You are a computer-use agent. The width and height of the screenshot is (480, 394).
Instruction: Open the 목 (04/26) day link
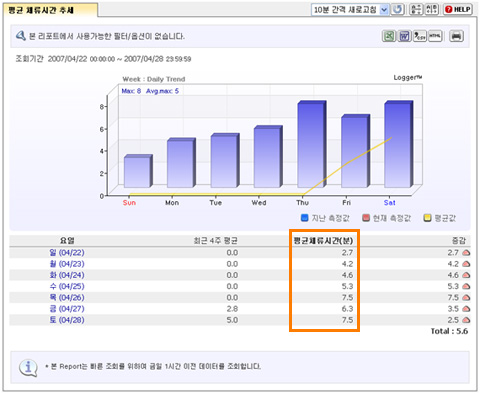pyautogui.click(x=67, y=297)
